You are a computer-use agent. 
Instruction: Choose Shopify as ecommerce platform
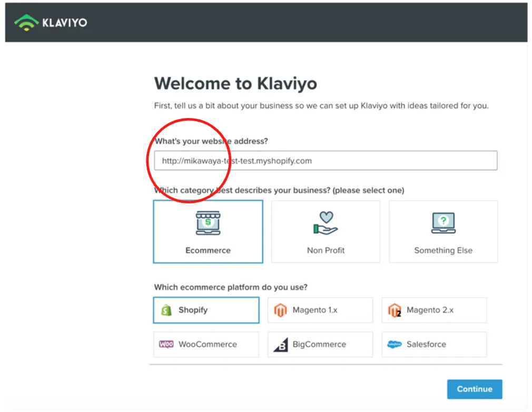[206, 310]
